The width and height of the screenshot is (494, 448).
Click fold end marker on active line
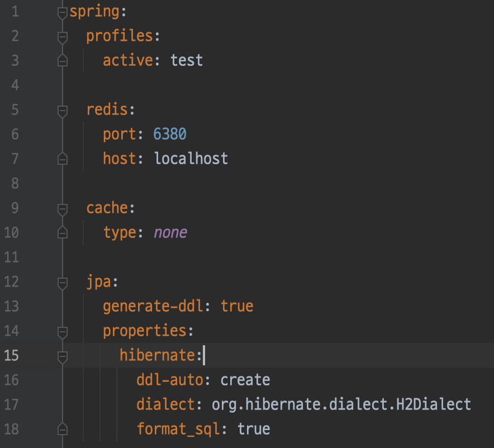pos(63,60)
